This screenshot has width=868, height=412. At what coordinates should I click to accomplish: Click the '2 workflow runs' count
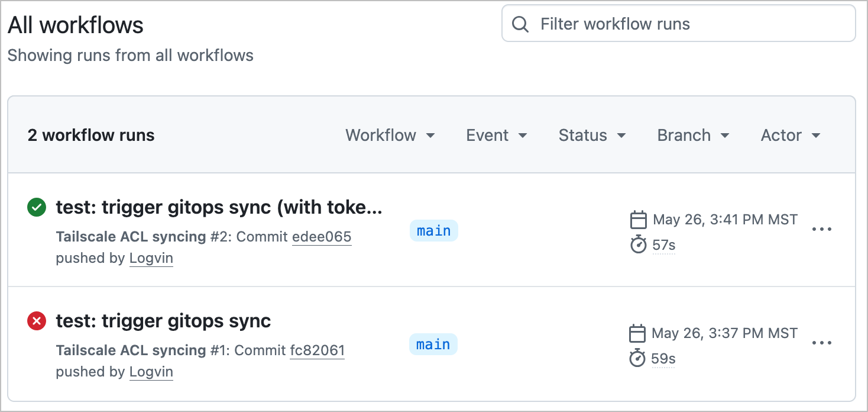click(x=91, y=135)
